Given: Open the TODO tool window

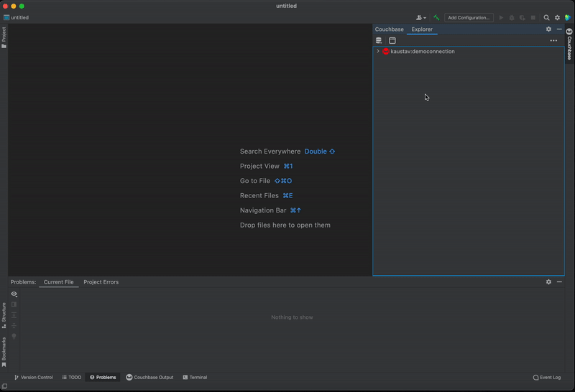Looking at the screenshot, I should 71,378.
